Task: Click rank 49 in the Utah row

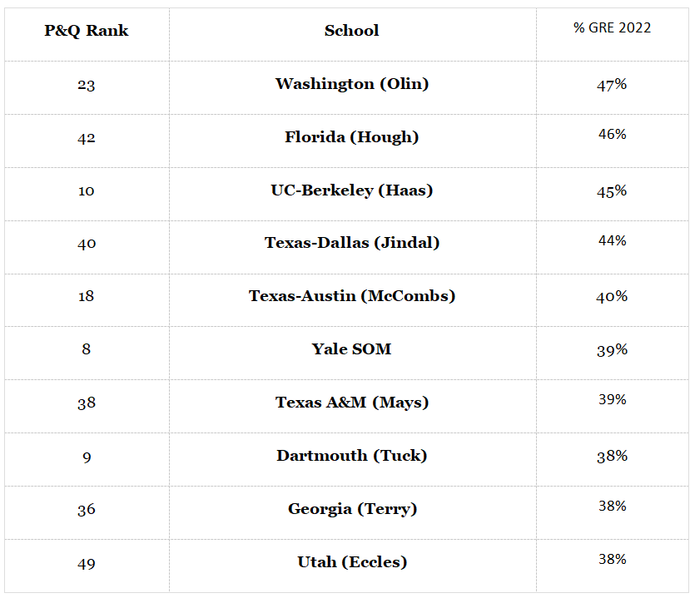Action: coord(87,564)
